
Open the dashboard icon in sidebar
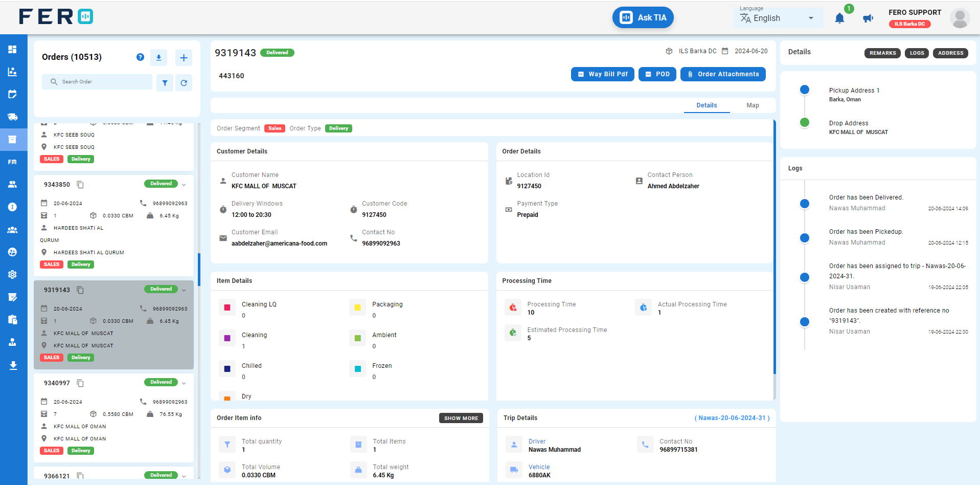(x=13, y=49)
